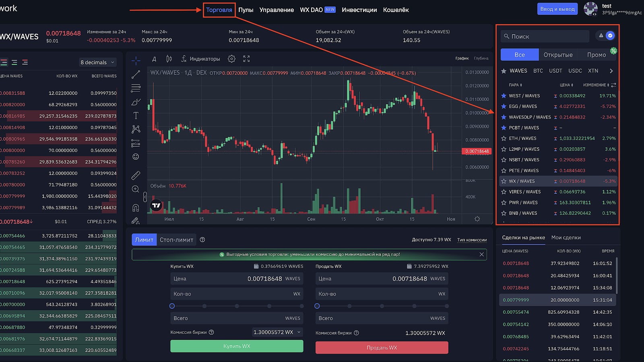
Task: Sort pairs by ИЗМЕНЕНИЕ column
Action: pyautogui.click(x=596, y=85)
